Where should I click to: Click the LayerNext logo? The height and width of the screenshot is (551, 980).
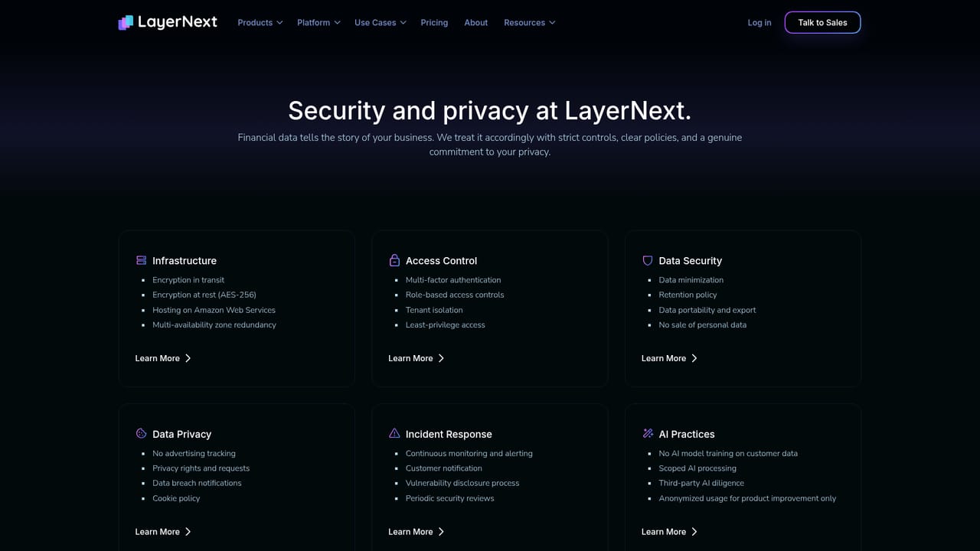[168, 22]
